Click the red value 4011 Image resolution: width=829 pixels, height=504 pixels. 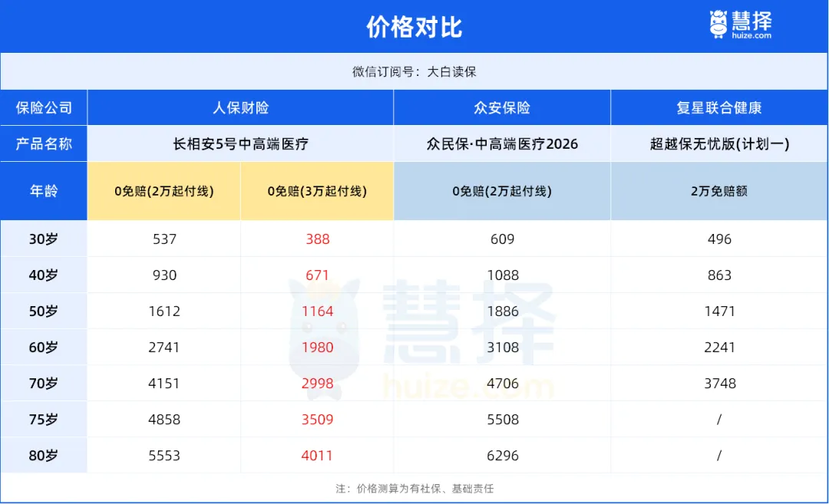pos(317,456)
